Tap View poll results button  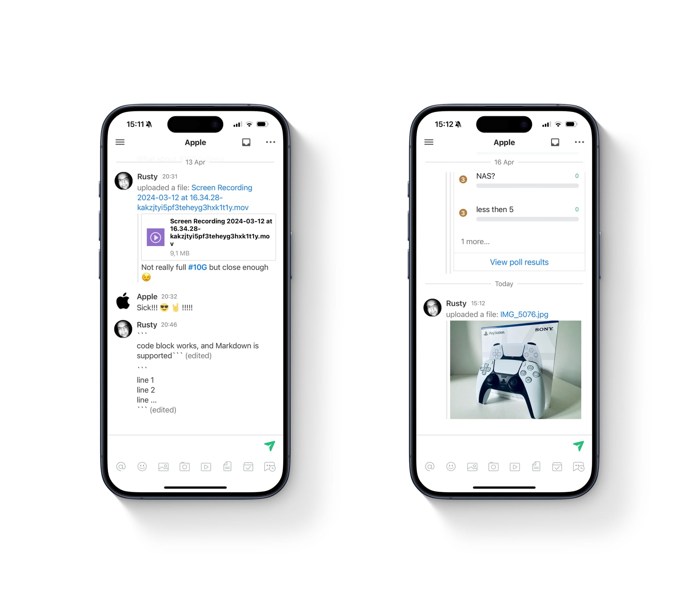518,262
